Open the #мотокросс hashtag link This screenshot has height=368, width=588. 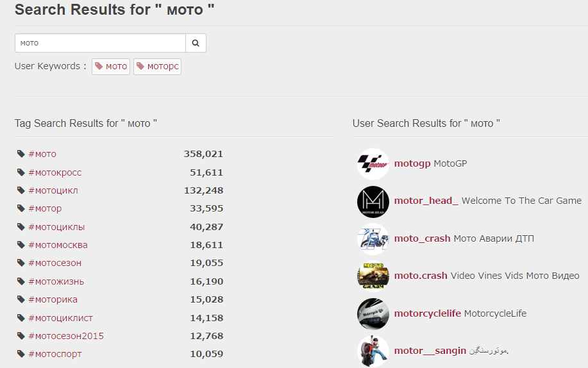55,172
